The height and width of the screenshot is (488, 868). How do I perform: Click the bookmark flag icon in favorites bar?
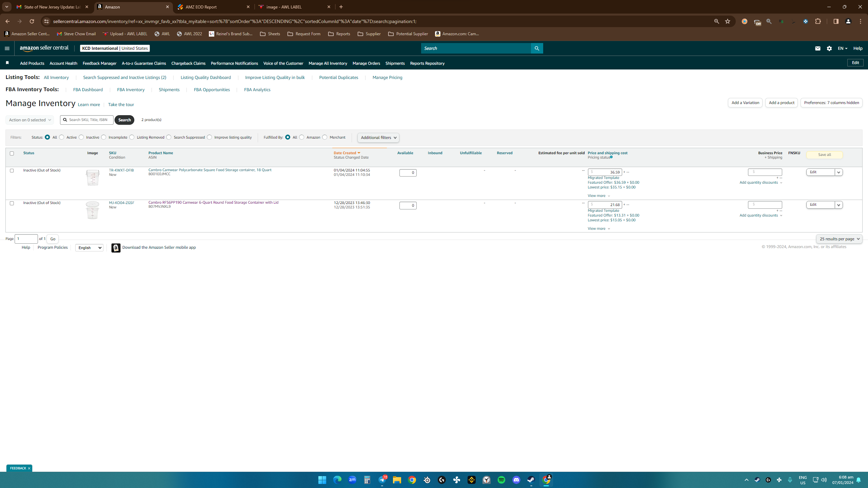[7, 63]
